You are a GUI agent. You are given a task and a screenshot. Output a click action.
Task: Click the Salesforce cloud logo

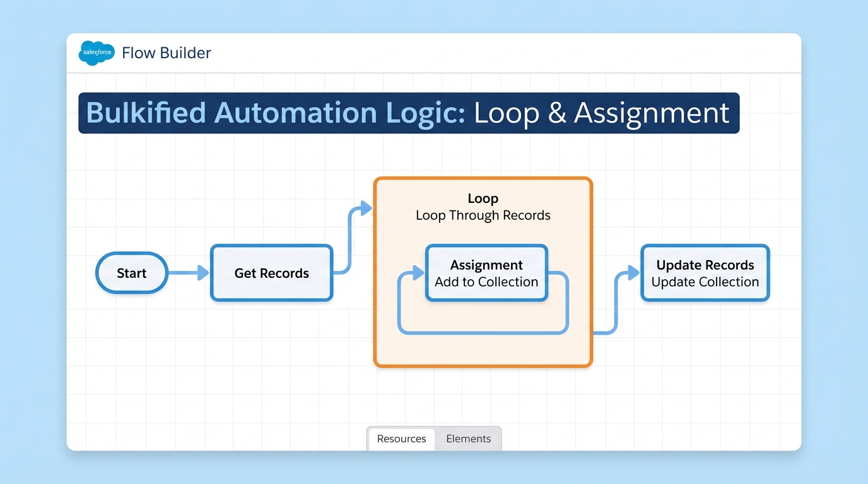pos(96,53)
